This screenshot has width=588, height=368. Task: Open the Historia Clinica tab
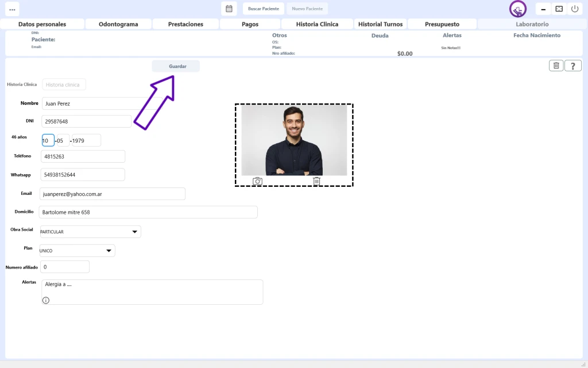pos(317,24)
